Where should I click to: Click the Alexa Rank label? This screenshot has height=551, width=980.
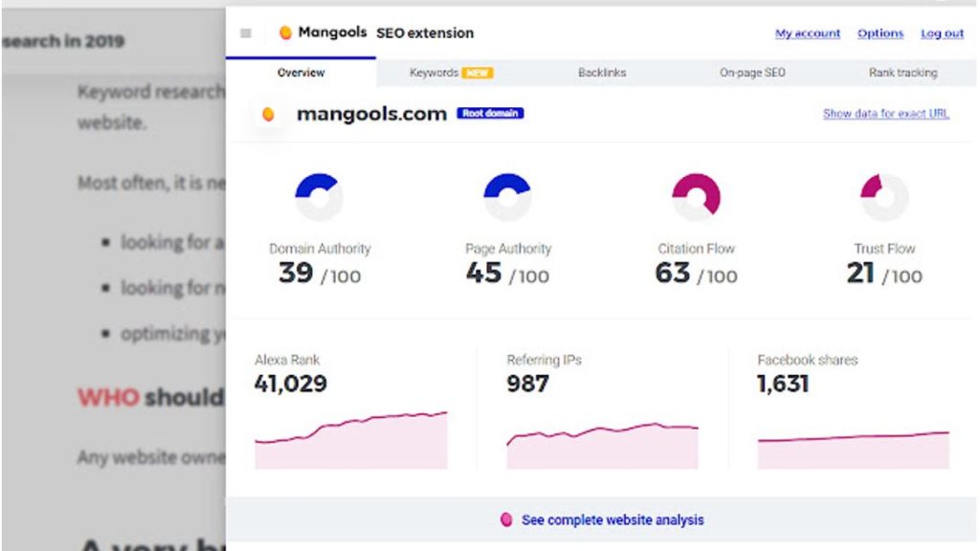pos(287,360)
